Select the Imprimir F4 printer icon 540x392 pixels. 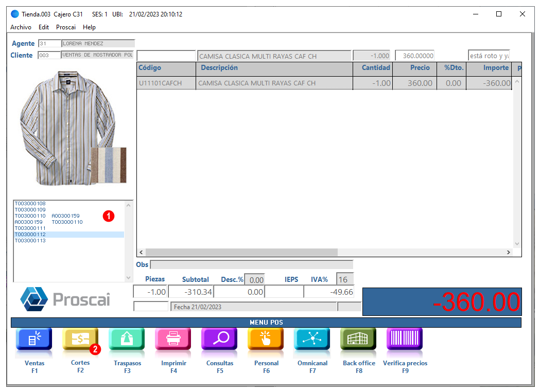[x=173, y=338]
